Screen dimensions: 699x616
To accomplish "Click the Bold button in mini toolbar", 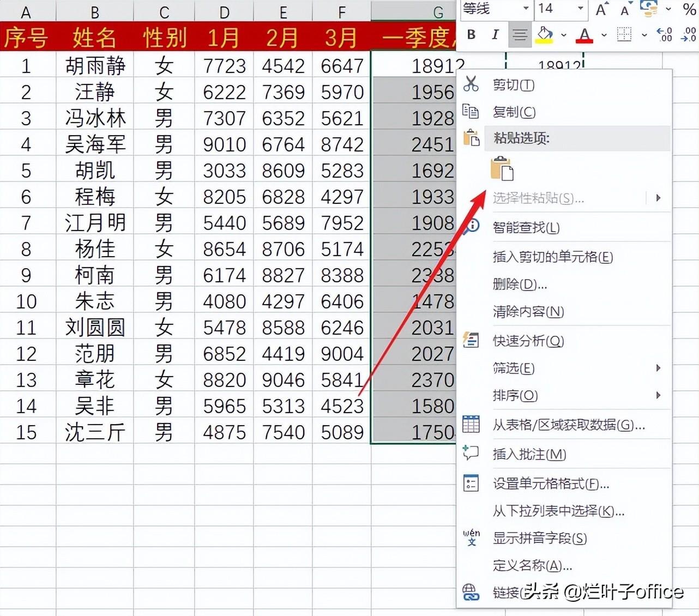I will (472, 35).
